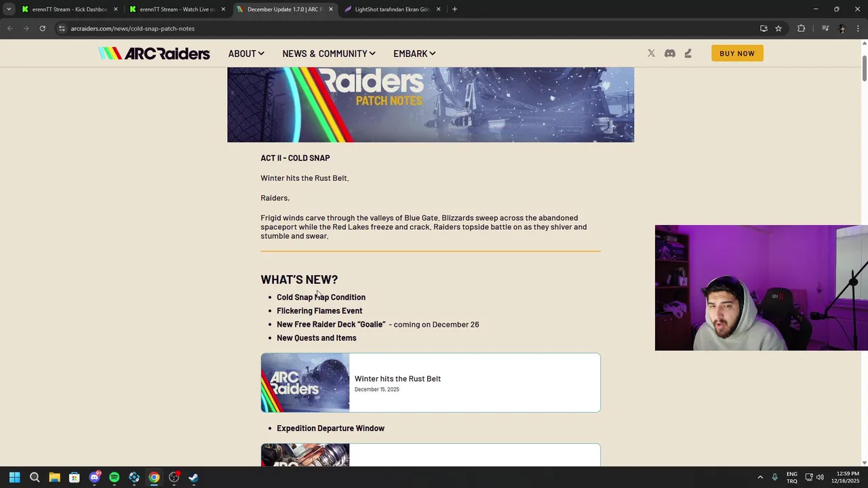Click the Embark sign-in icon beside Discord
The image size is (868, 488).
688,54
